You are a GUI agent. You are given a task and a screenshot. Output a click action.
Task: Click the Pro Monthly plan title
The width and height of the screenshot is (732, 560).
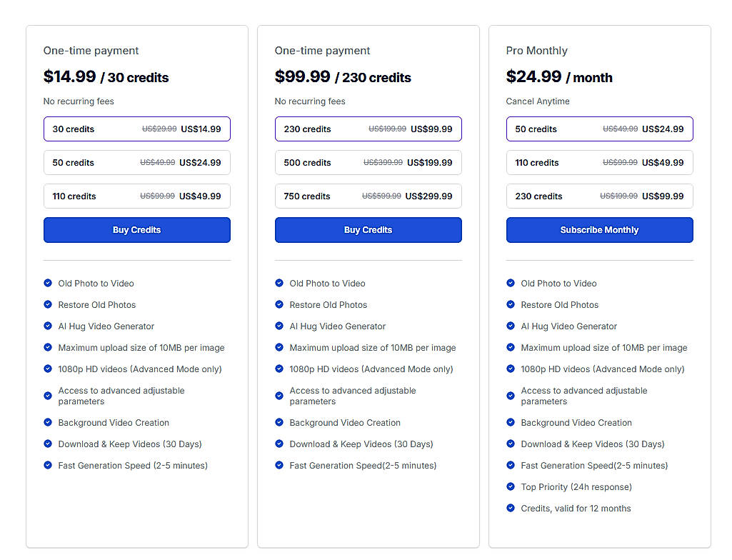[537, 51]
